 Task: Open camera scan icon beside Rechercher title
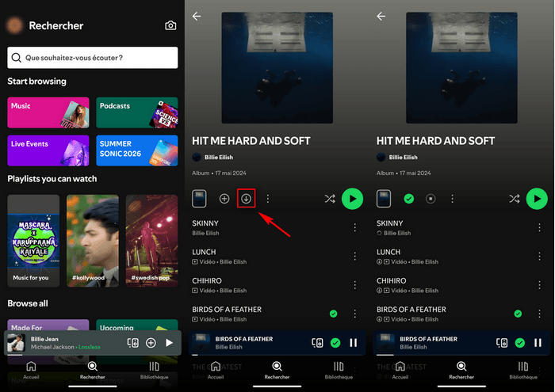point(170,25)
